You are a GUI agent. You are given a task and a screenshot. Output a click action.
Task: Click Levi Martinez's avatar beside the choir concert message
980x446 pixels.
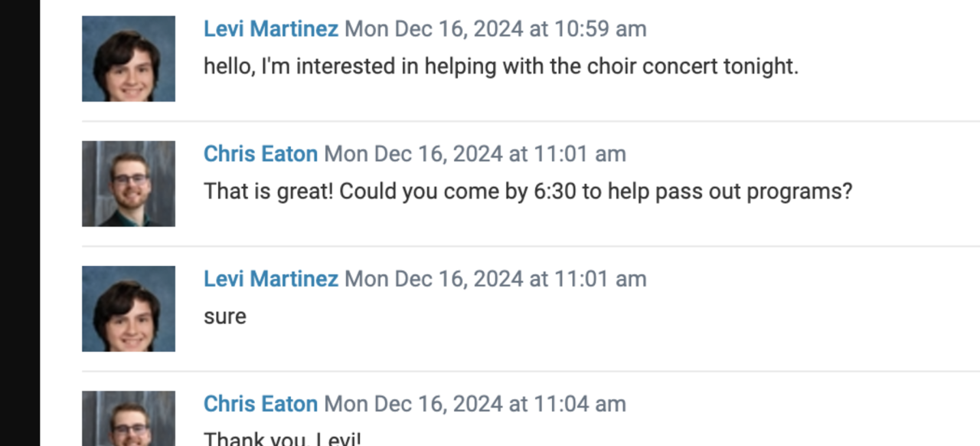click(x=129, y=59)
